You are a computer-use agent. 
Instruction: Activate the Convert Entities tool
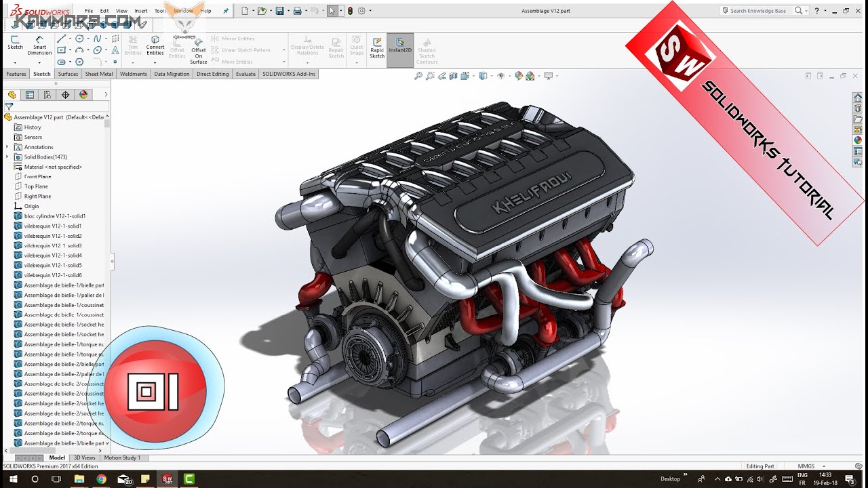tap(155, 46)
